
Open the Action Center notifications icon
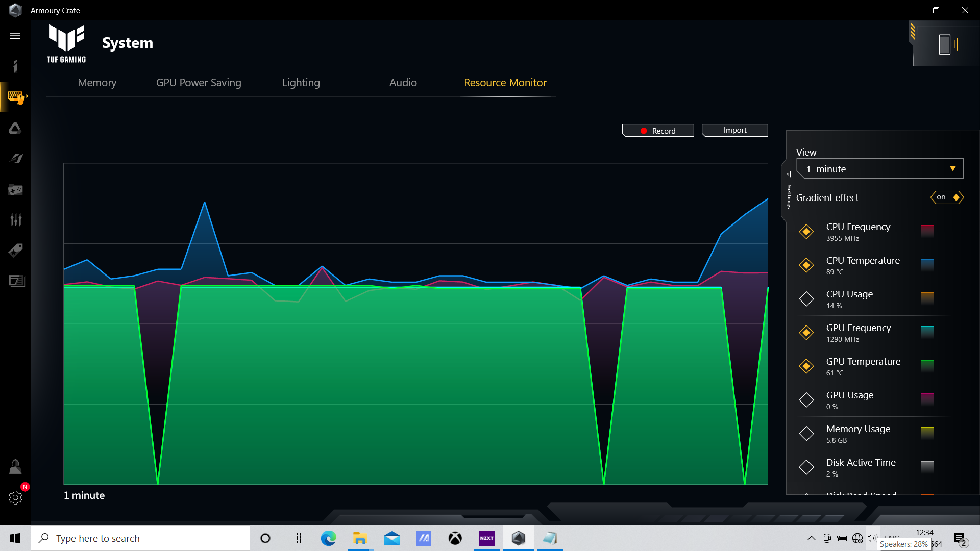point(960,538)
